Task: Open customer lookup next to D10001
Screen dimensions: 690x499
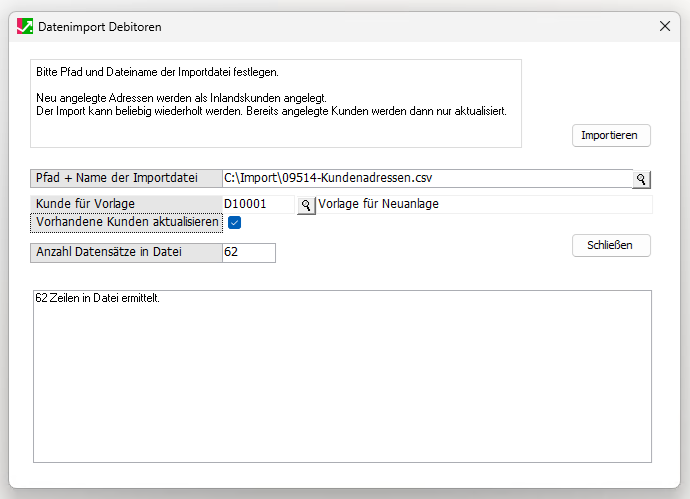Action: (x=305, y=204)
